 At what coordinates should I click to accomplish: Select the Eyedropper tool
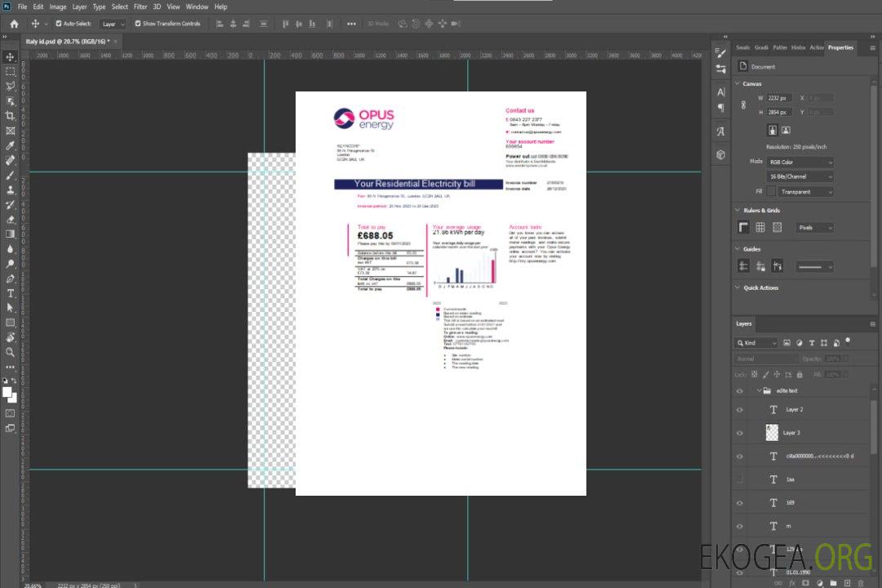point(11,145)
